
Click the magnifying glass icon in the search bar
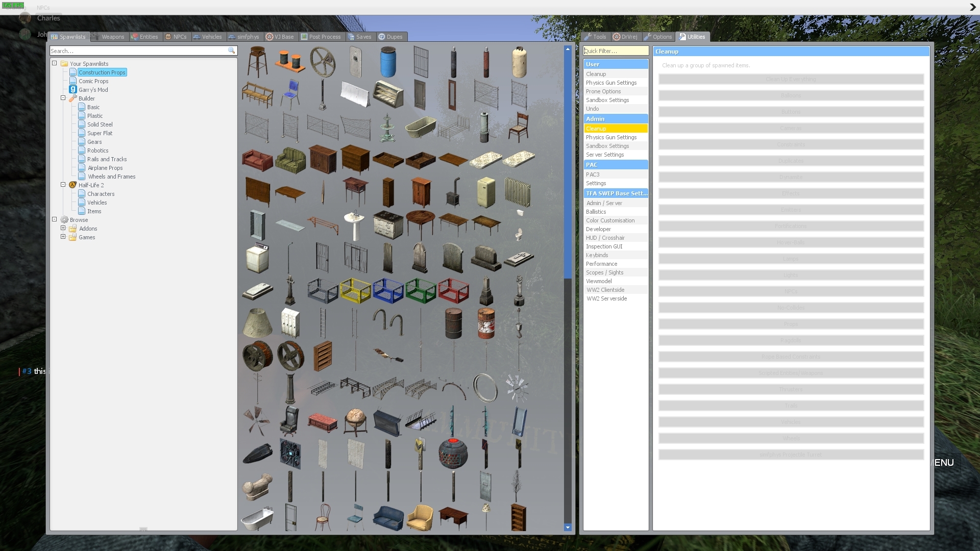(x=232, y=51)
